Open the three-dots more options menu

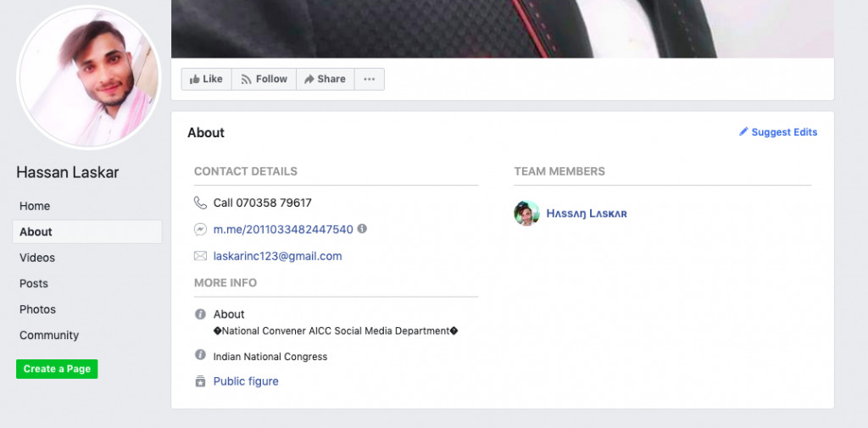tap(369, 79)
